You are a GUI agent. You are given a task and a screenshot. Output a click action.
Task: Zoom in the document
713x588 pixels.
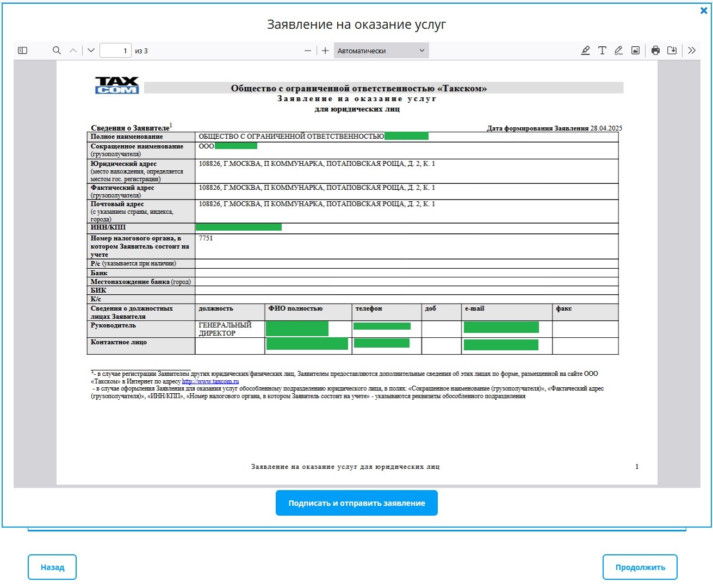pyautogui.click(x=325, y=51)
